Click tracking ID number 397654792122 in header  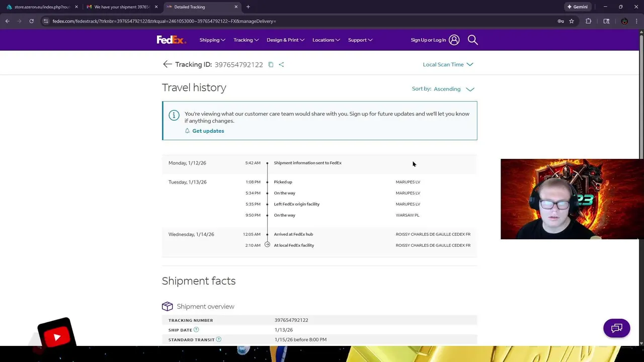238,64
